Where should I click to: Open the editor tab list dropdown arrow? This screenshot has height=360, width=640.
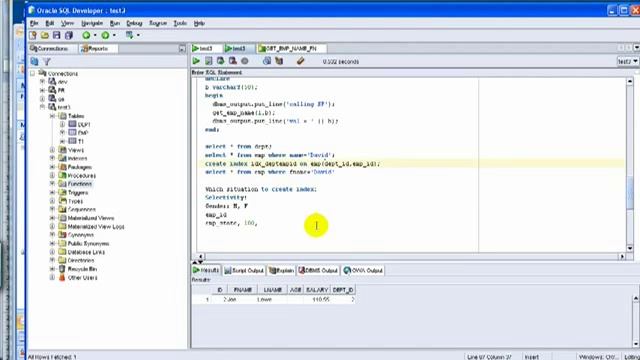coord(636,48)
